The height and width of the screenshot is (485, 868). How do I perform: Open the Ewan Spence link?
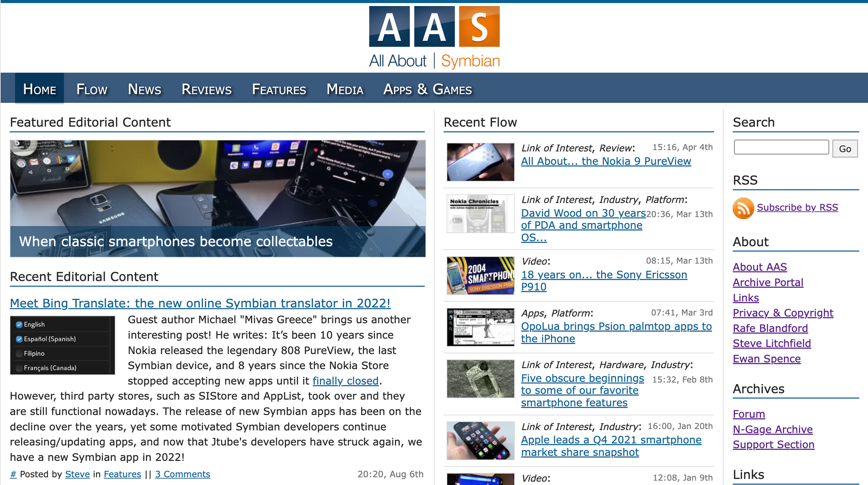[x=766, y=359]
